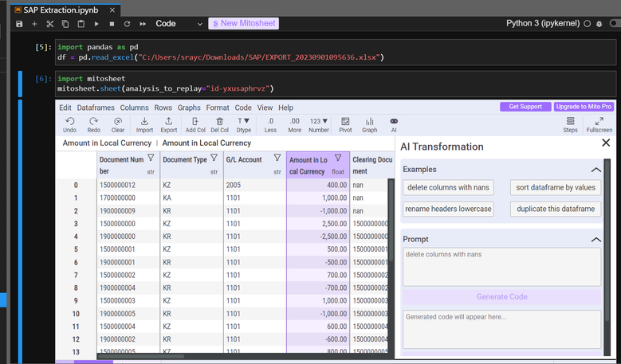
Task: Choose the 'delete columns with nans' example
Action: (x=448, y=187)
